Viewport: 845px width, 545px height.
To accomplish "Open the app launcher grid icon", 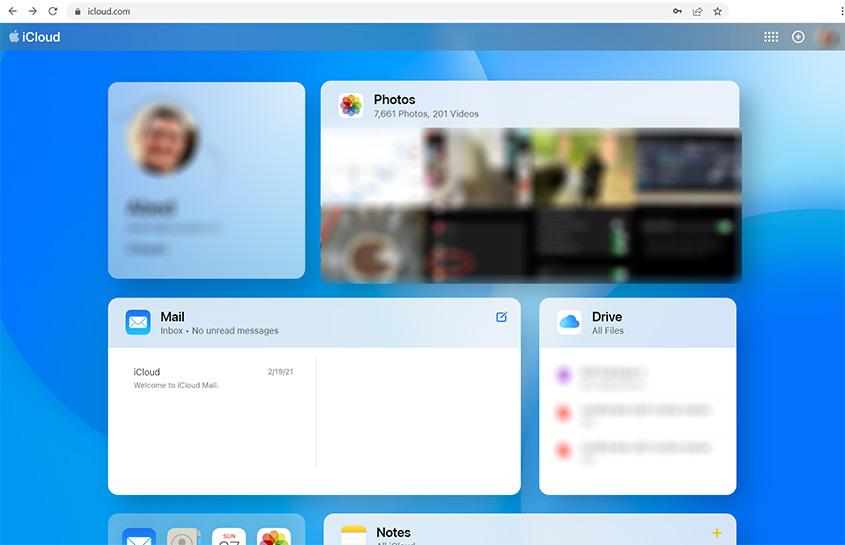I will click(771, 37).
